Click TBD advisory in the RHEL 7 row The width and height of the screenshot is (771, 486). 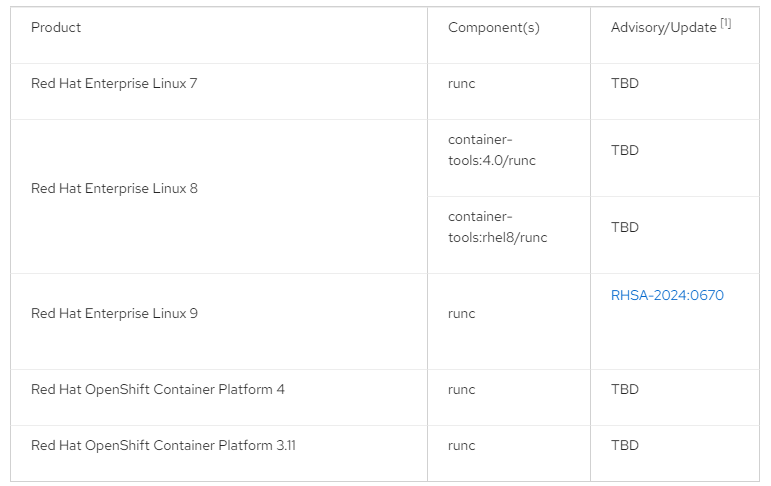coord(624,83)
